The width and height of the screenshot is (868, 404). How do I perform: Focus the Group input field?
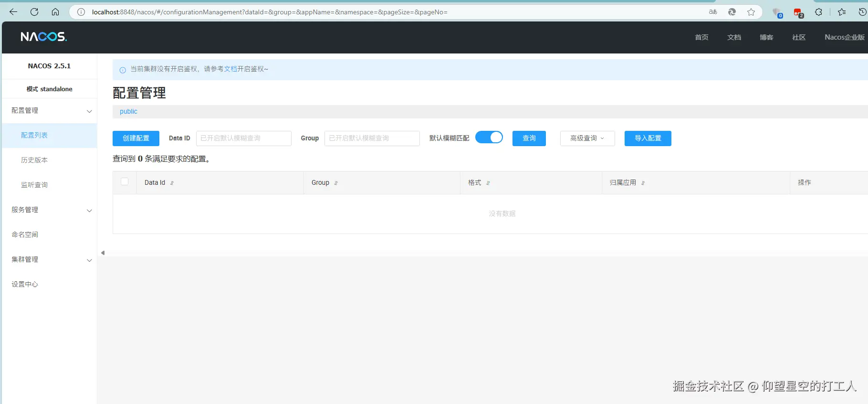pyautogui.click(x=372, y=138)
